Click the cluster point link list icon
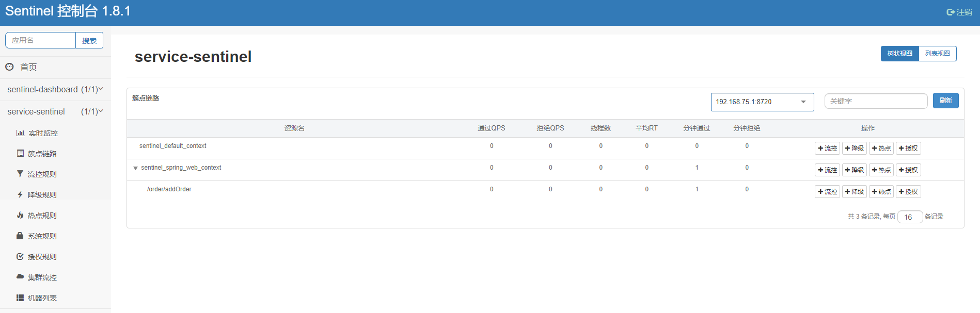The height and width of the screenshot is (313, 980). pos(20,154)
